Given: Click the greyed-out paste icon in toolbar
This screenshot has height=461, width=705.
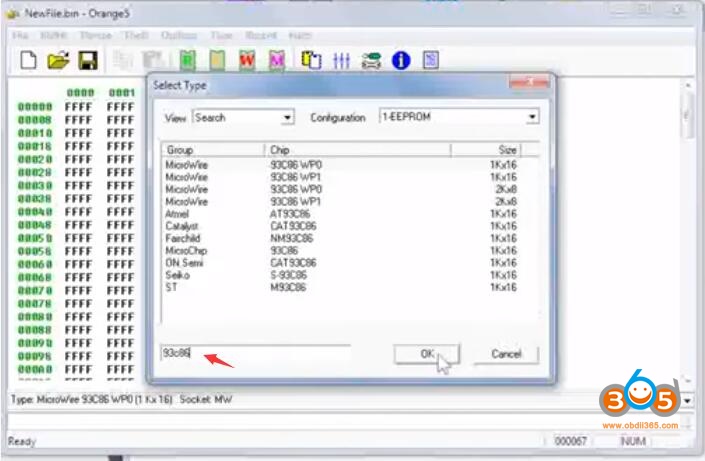Looking at the screenshot, I should pyautogui.click(x=153, y=60).
